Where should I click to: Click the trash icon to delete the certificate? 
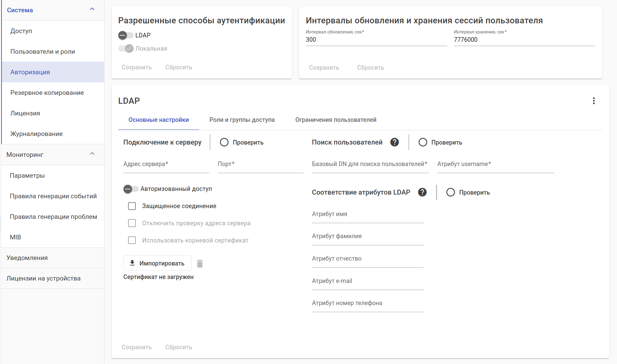(x=200, y=264)
